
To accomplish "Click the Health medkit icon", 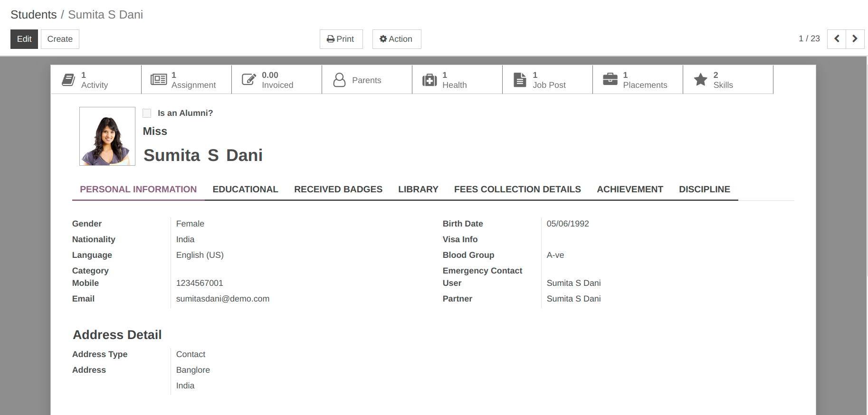I will [429, 80].
